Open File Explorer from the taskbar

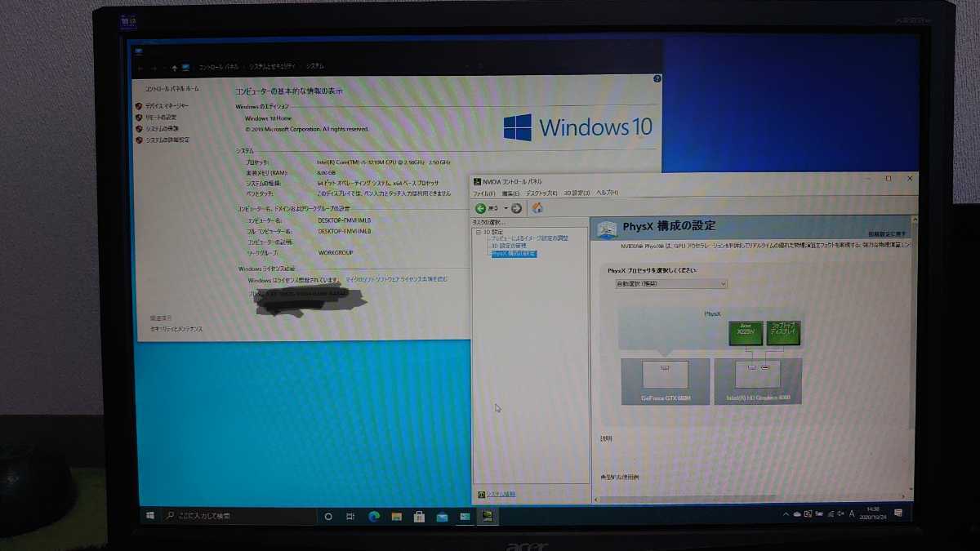point(397,517)
